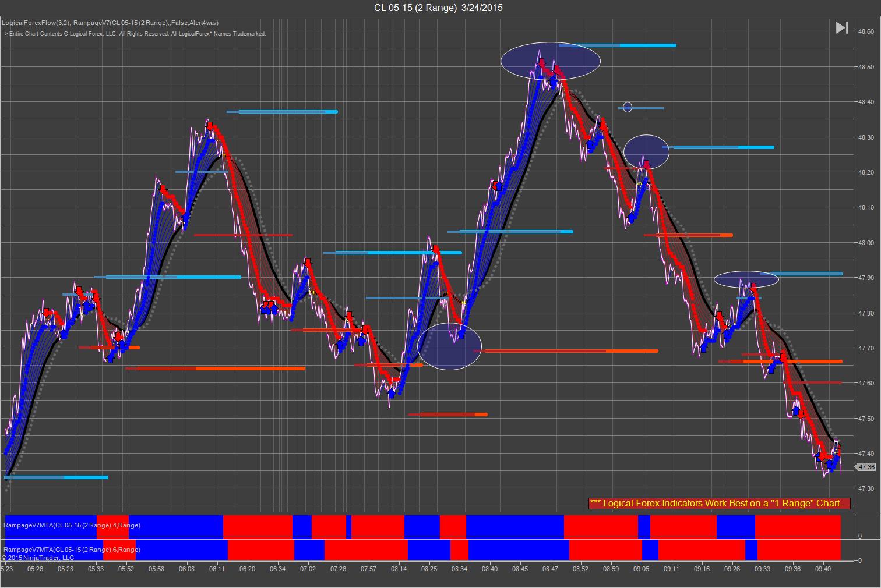This screenshot has height=588, width=881.
Task: Click the 09:05 time axis label
Action: [642, 569]
